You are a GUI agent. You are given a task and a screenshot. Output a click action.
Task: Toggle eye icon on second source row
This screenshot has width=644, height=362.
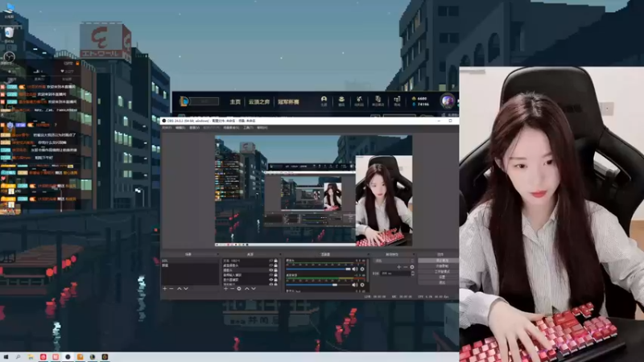point(270,265)
